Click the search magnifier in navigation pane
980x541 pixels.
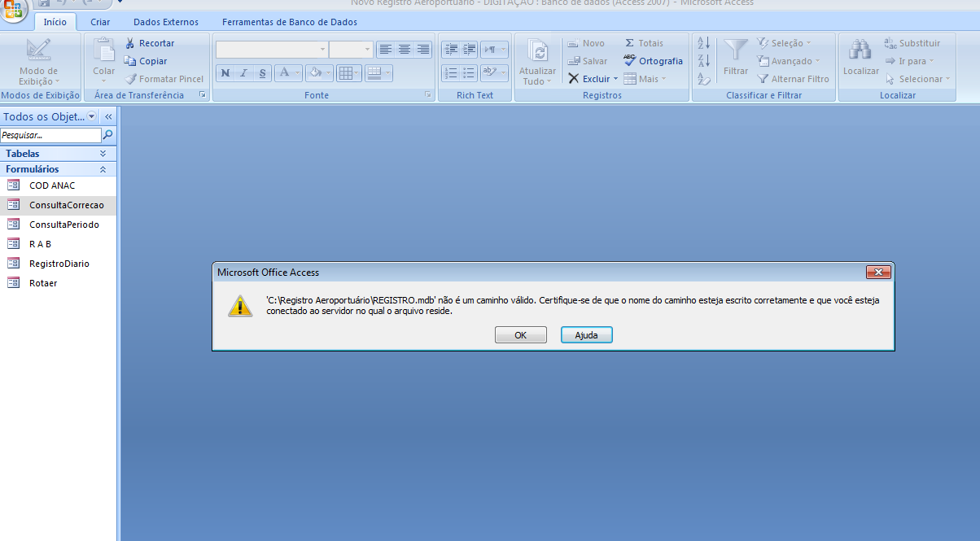click(x=109, y=135)
